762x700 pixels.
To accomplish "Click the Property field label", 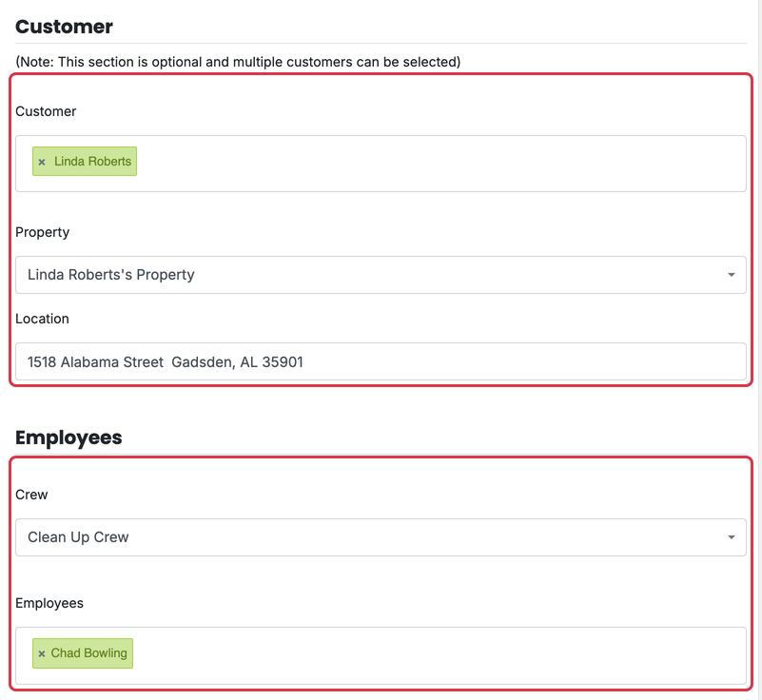I will tap(42, 232).
